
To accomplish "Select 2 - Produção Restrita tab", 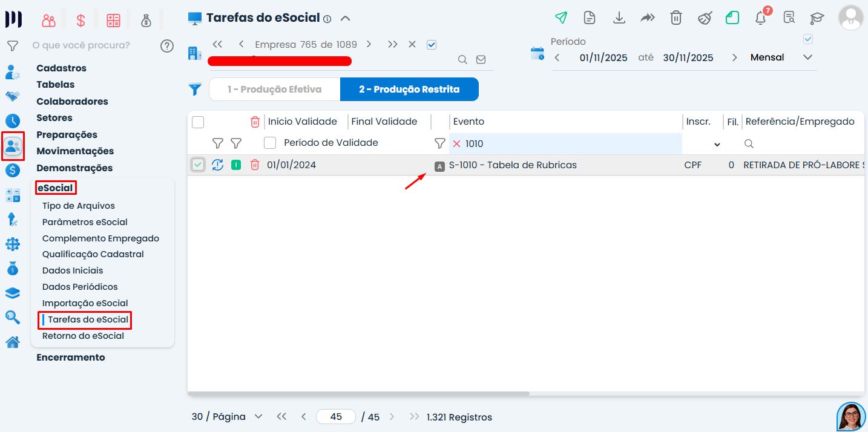I will click(409, 90).
